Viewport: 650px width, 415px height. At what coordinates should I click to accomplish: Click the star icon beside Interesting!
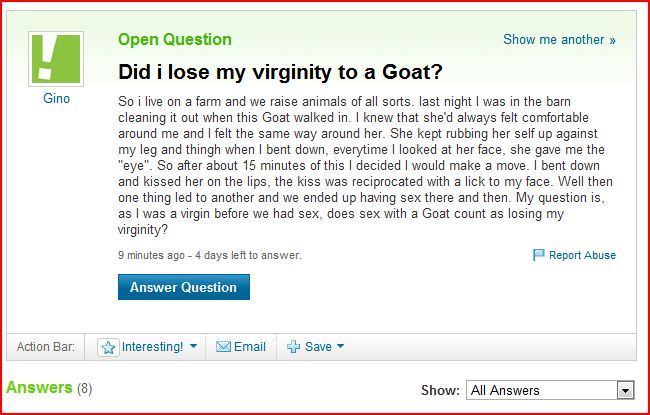point(109,347)
